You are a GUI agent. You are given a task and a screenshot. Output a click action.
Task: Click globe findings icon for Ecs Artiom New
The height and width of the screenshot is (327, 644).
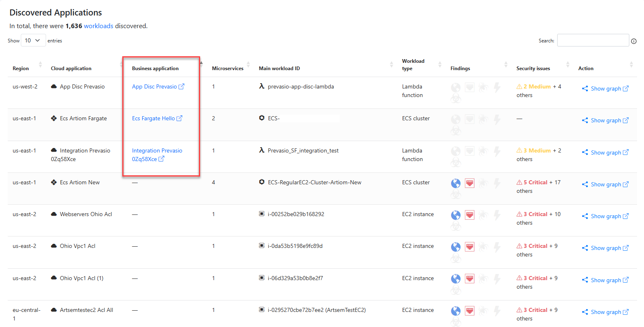[455, 183]
